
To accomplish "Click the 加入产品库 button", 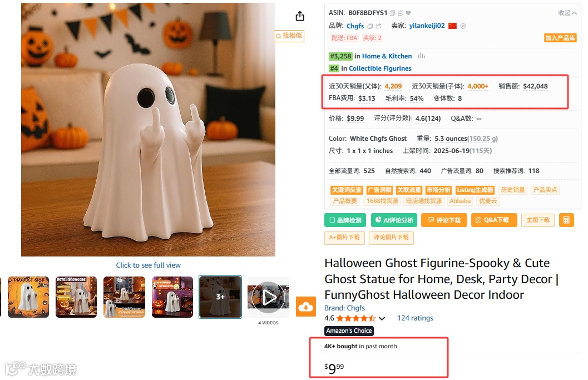I will click(560, 38).
